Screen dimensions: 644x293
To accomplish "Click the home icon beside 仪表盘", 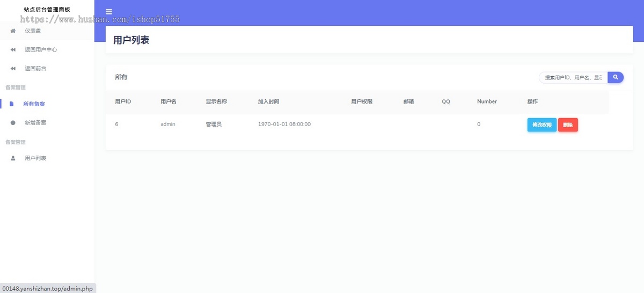I will [x=13, y=31].
